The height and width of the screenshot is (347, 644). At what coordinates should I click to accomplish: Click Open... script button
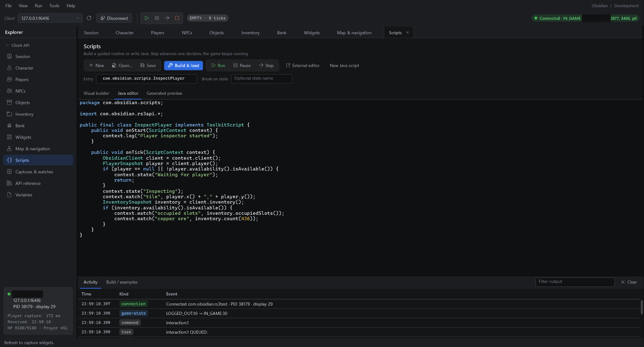click(122, 66)
